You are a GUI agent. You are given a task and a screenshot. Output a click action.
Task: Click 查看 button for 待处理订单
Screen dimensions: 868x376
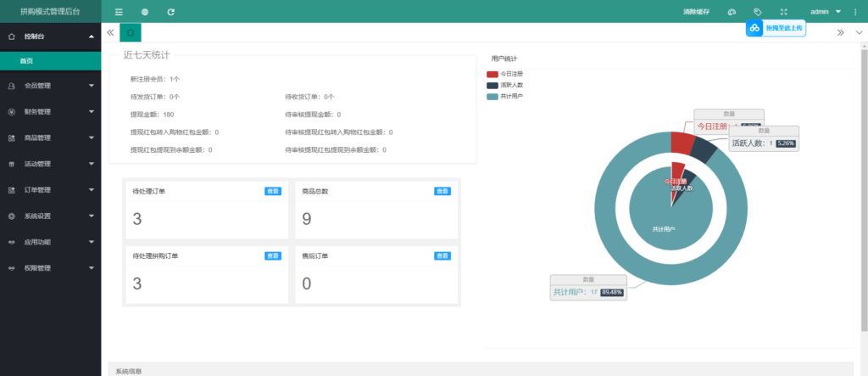pyautogui.click(x=272, y=191)
